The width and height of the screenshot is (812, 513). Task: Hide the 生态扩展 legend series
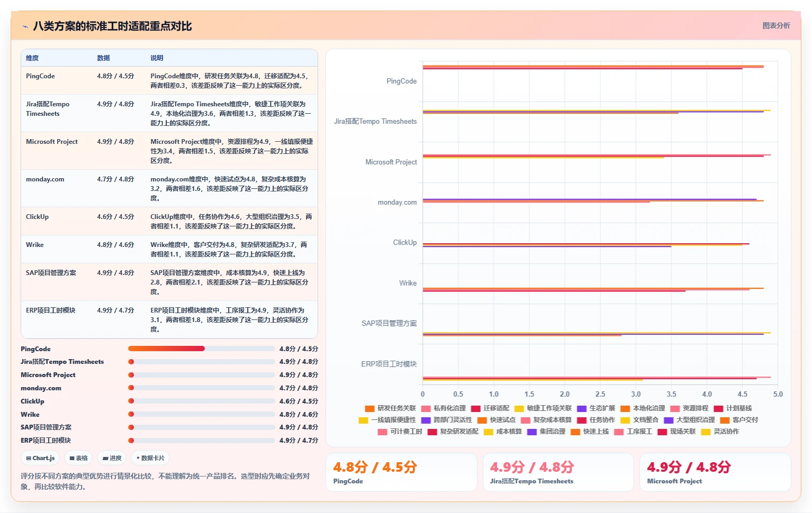pyautogui.click(x=596, y=408)
